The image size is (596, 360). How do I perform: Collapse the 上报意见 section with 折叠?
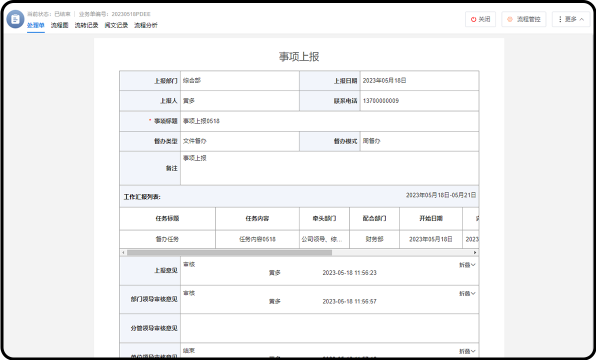pos(467,265)
